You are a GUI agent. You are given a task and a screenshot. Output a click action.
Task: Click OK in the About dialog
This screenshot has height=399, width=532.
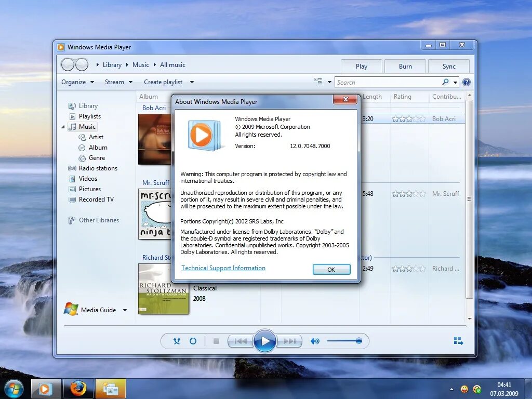[331, 270]
